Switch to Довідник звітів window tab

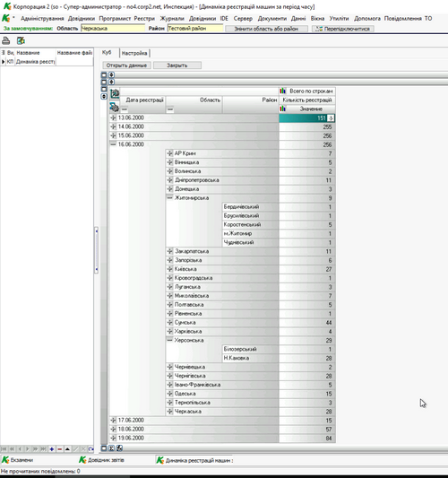click(x=102, y=460)
